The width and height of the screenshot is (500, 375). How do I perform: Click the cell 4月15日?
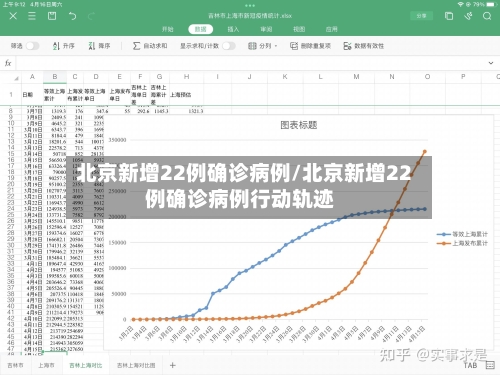tap(33, 349)
